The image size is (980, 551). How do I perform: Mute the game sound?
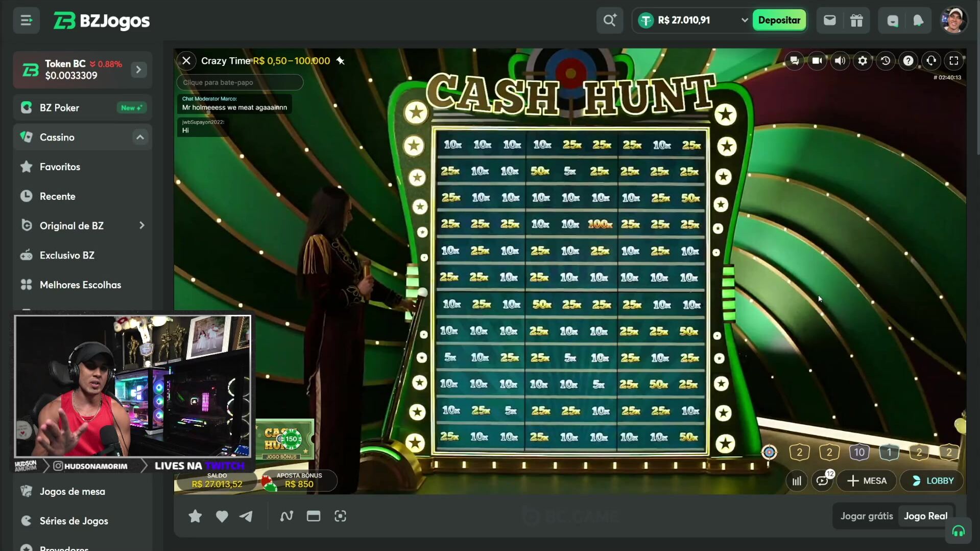(840, 61)
